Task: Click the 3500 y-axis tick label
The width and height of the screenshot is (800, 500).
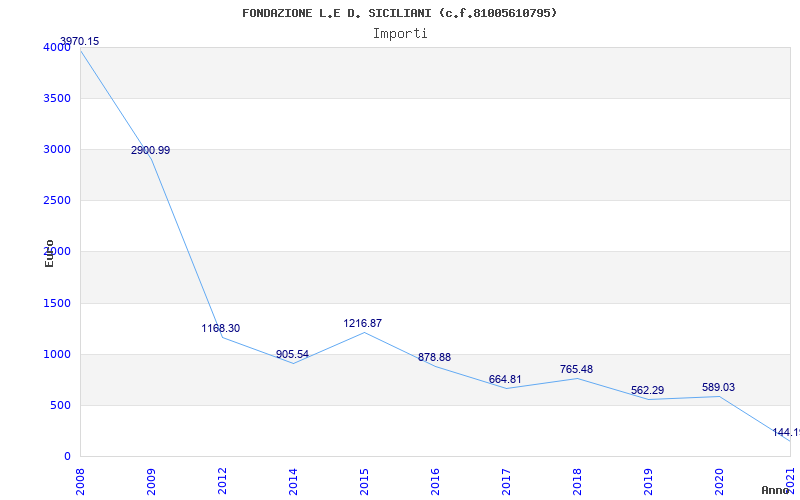Action: click(57, 98)
